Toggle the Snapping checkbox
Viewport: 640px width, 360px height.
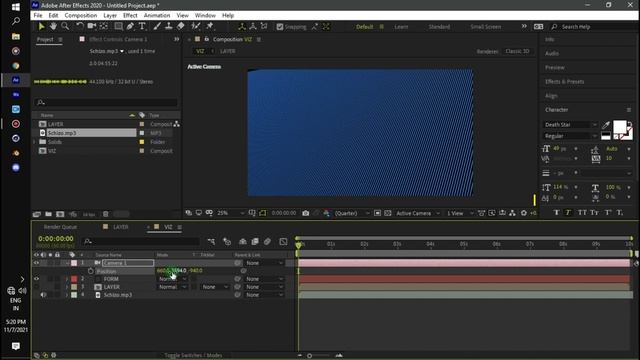[280, 27]
